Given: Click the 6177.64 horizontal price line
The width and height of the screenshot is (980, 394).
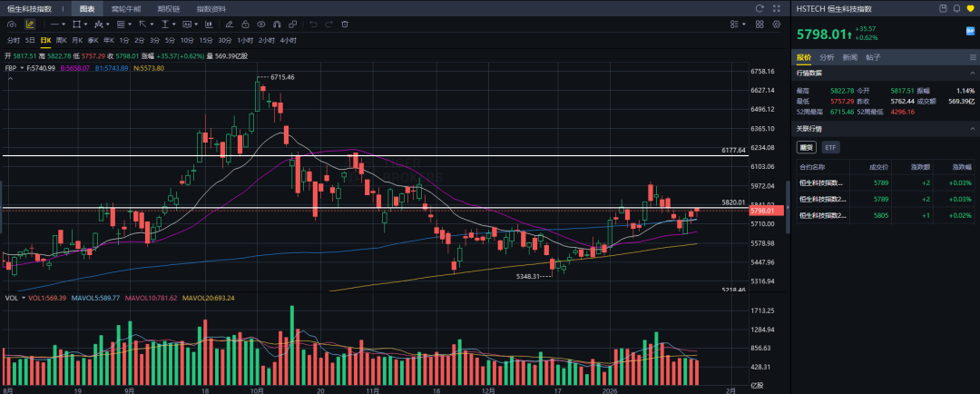Looking at the screenshot, I should (x=363, y=156).
